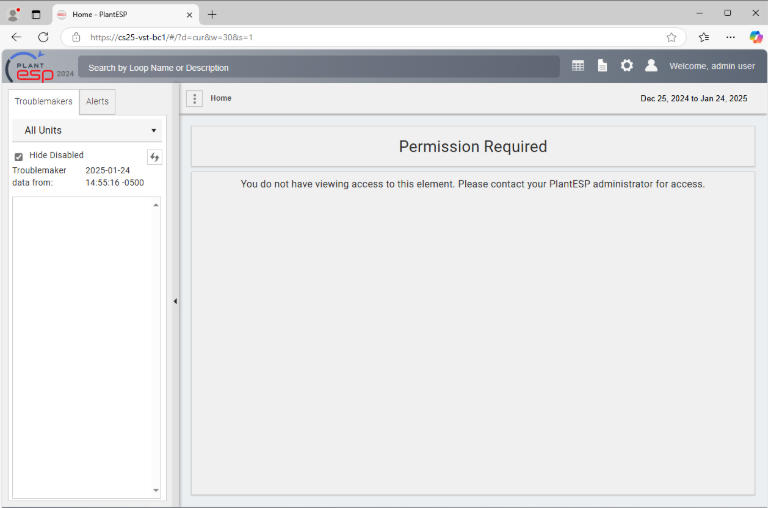Uncheck the Hide Disabled checkbox
The width and height of the screenshot is (768, 508).
coord(19,157)
